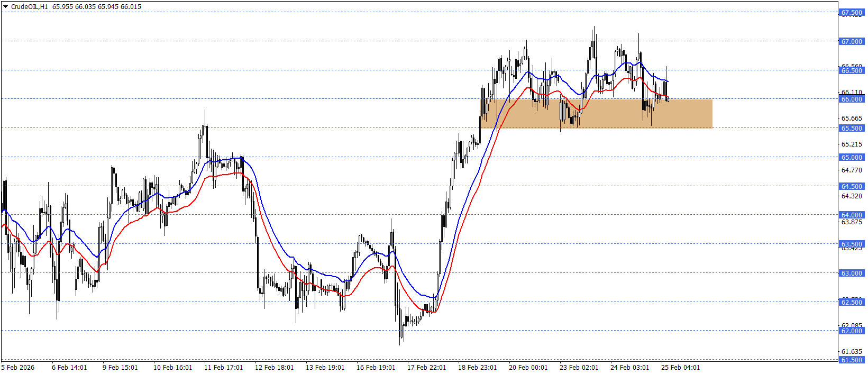Select the 62.500 price level label

(x=852, y=302)
